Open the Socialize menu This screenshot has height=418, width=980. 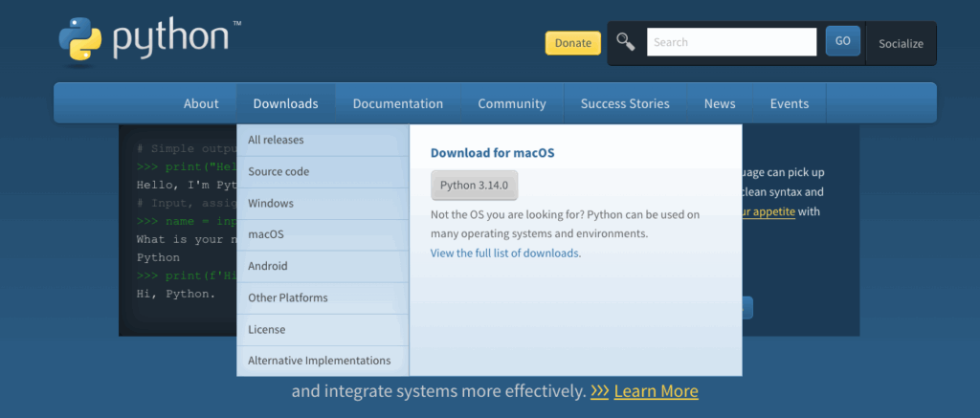(x=901, y=43)
